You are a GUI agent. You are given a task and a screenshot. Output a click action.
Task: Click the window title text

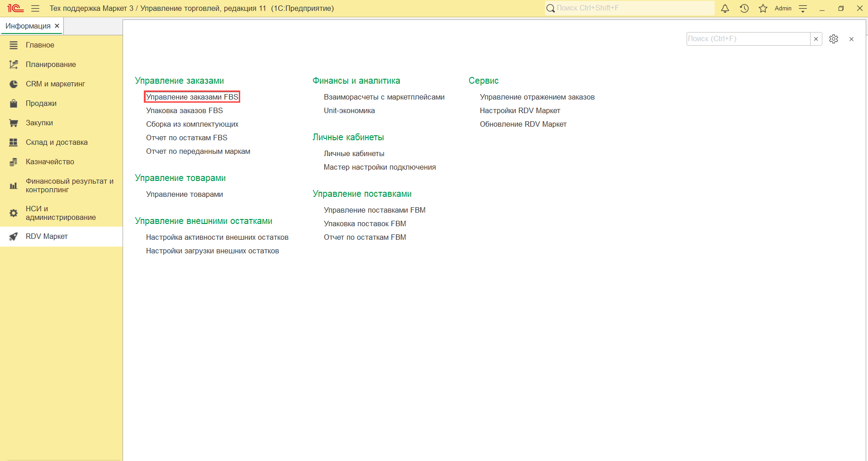click(x=192, y=8)
